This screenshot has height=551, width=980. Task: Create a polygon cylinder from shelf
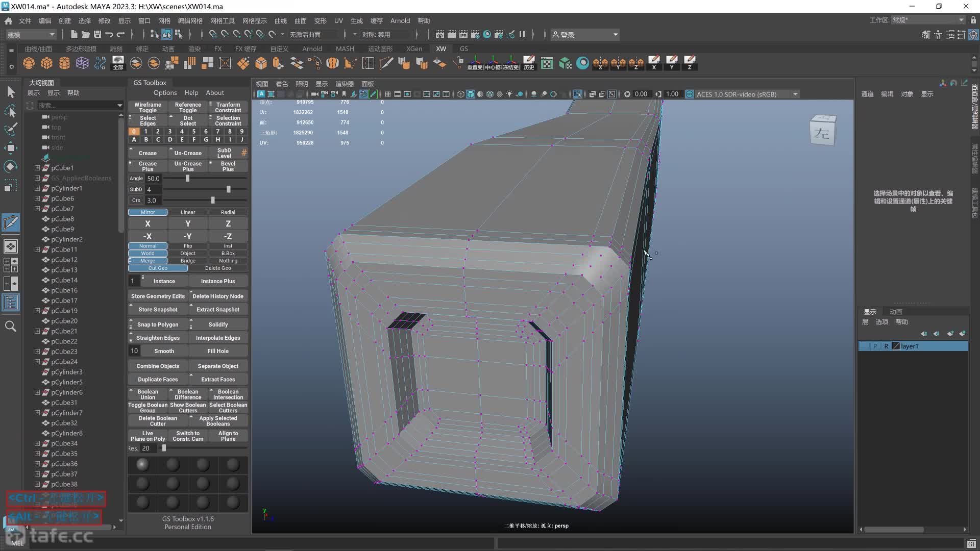pos(64,63)
